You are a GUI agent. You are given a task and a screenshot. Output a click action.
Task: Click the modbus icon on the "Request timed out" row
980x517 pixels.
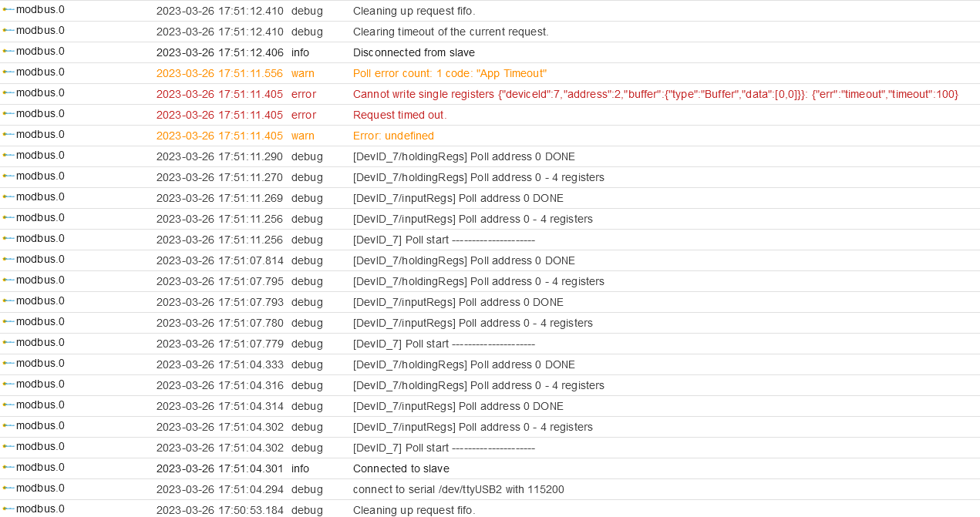click(x=8, y=114)
